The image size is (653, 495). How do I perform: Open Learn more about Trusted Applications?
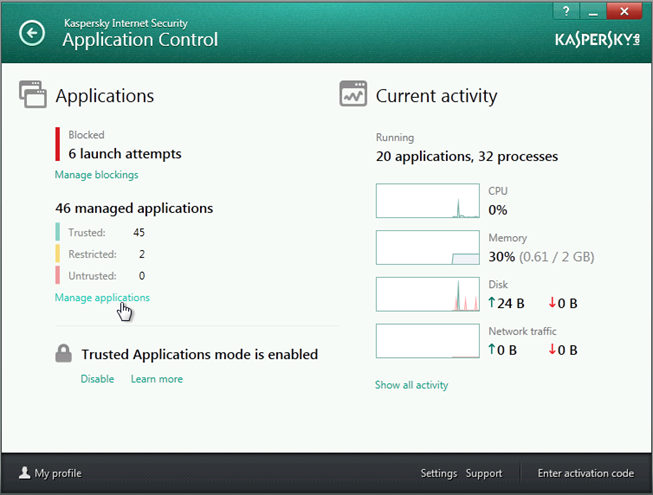[x=157, y=379]
